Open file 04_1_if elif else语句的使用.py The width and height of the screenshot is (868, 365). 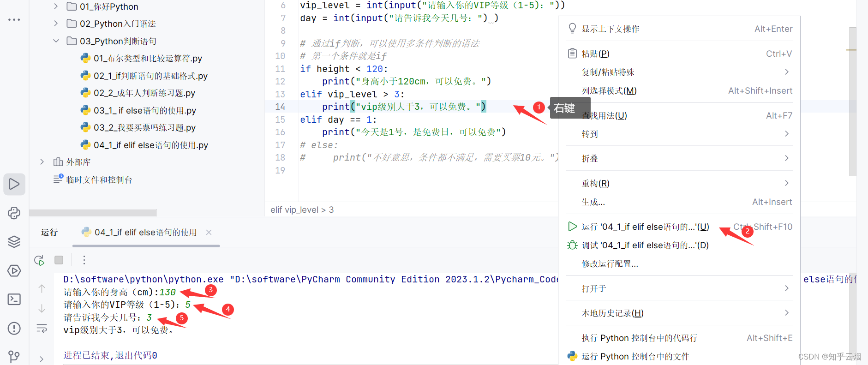tap(151, 145)
